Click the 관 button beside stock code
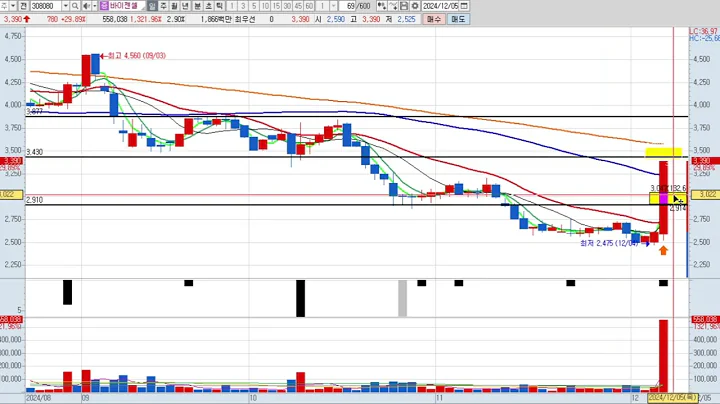This screenshot has width=720, height=404. (x=23, y=6)
